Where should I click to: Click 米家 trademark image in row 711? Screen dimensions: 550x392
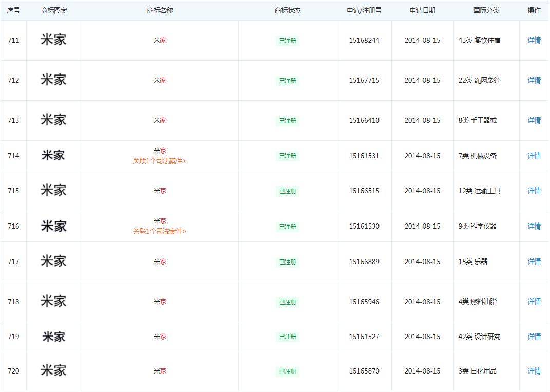(54, 40)
